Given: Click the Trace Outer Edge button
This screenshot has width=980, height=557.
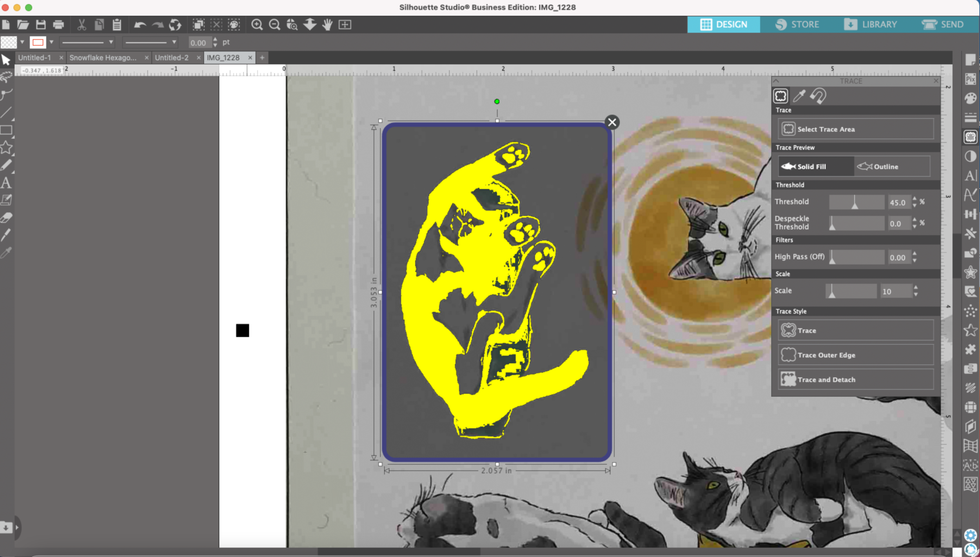Looking at the screenshot, I should (855, 355).
